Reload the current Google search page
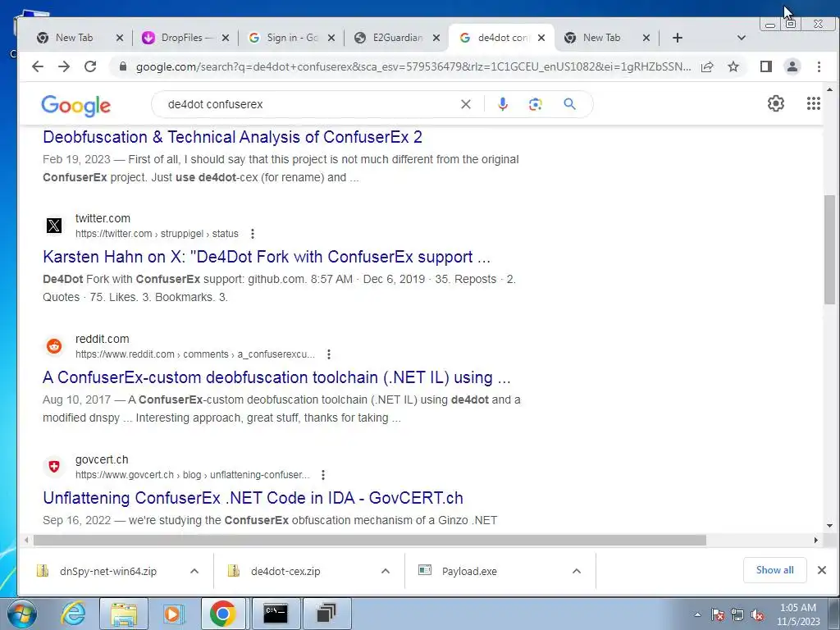This screenshot has height=630, width=840. tap(90, 66)
